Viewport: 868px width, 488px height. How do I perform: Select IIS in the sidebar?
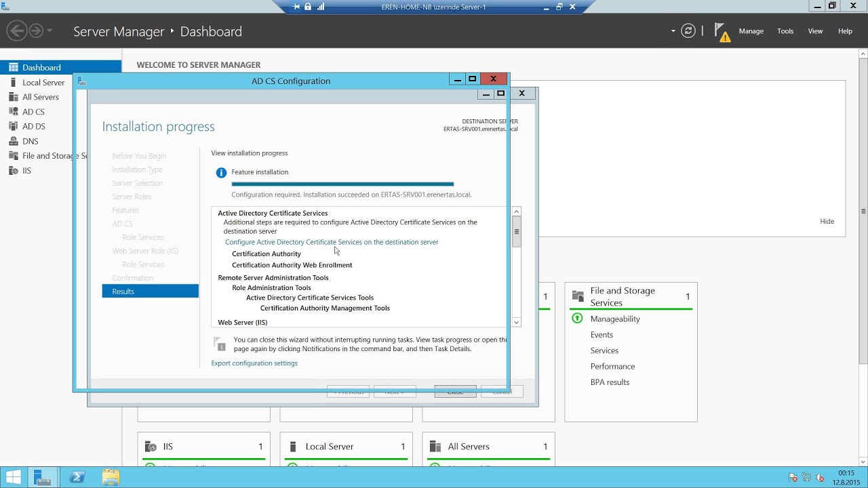(27, 171)
